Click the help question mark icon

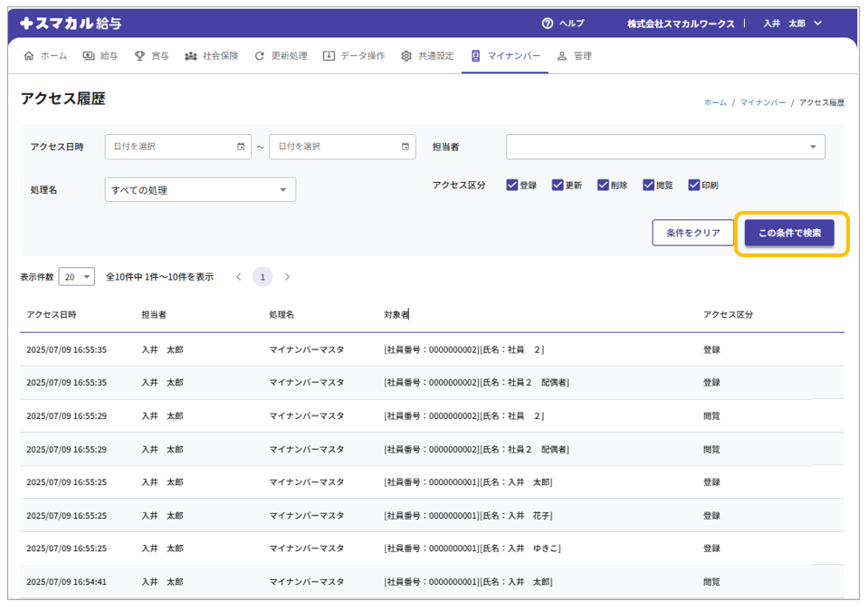coord(547,24)
